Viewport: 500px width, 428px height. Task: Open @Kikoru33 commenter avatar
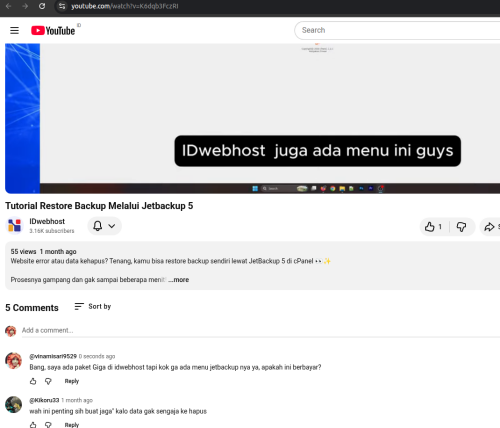click(13, 404)
